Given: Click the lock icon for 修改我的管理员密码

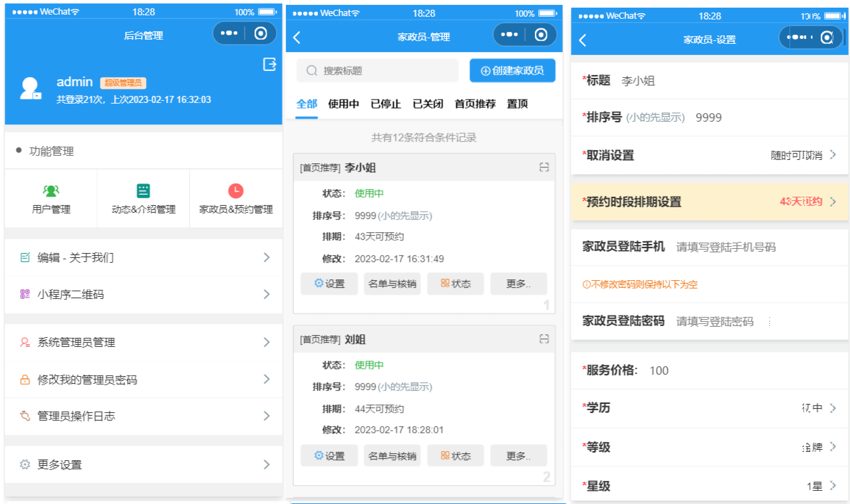Looking at the screenshot, I should point(25,379).
